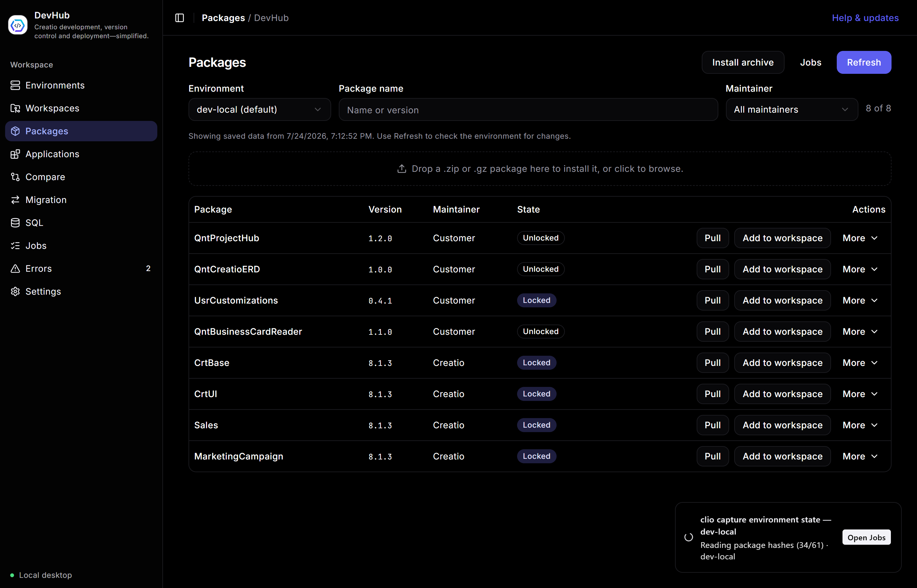The image size is (917, 588).
Task: Select SQL in the sidebar
Action: [x=81, y=223]
